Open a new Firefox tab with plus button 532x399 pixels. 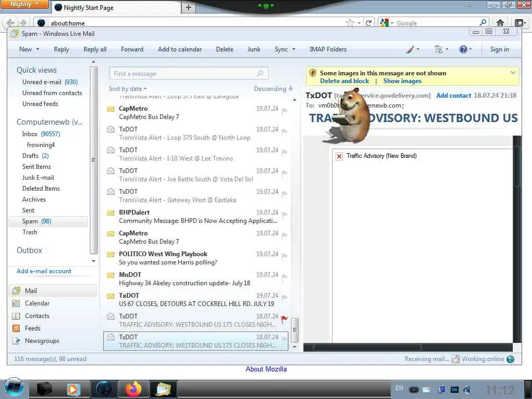[188, 7]
